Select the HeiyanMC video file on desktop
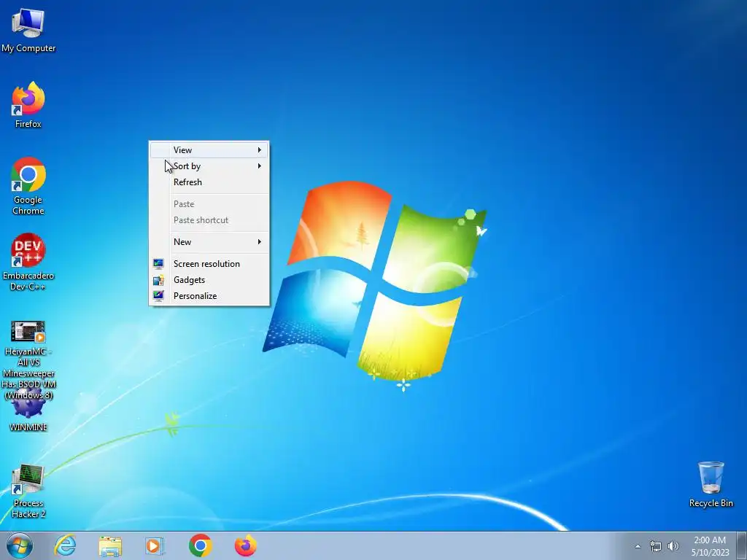This screenshot has height=560, width=747. click(x=28, y=359)
